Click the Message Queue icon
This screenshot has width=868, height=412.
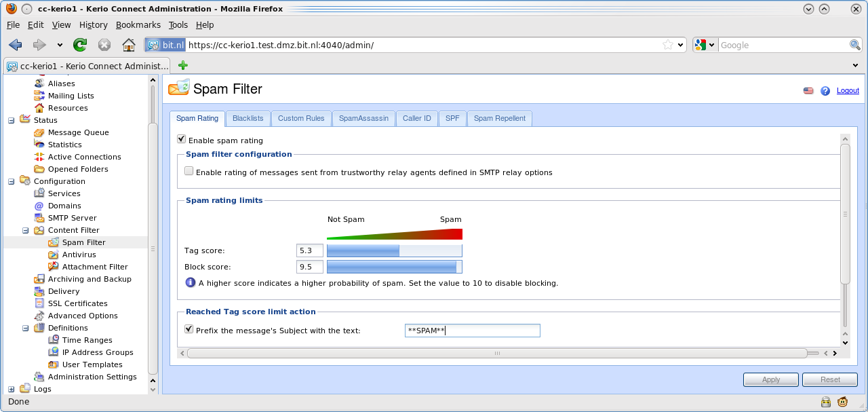39,132
